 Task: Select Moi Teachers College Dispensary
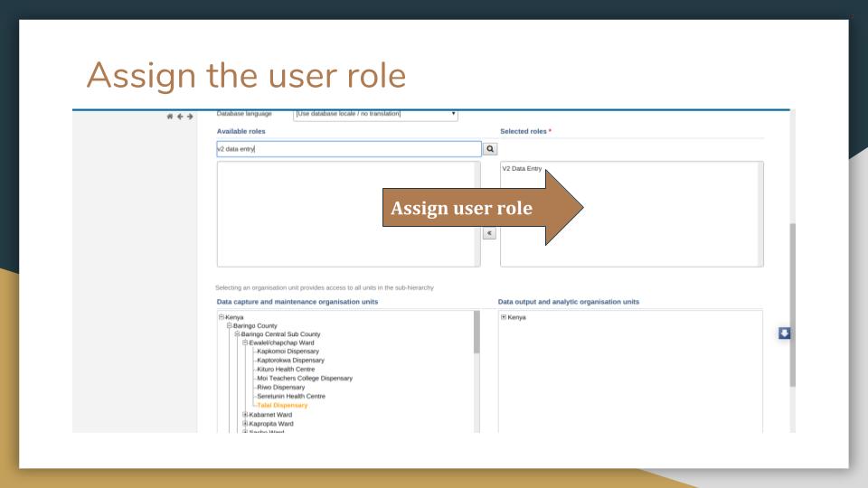(305, 378)
